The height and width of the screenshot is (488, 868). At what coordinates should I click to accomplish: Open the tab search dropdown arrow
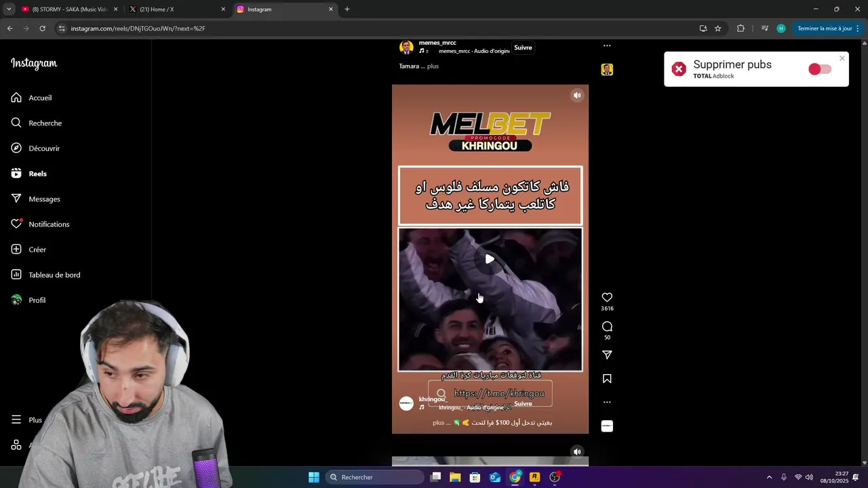(9, 9)
